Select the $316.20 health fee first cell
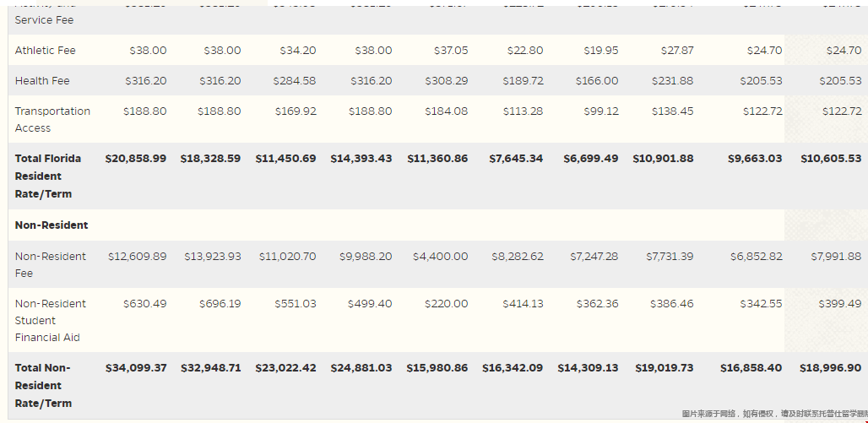Viewport: 868px width, 423px height. point(145,81)
